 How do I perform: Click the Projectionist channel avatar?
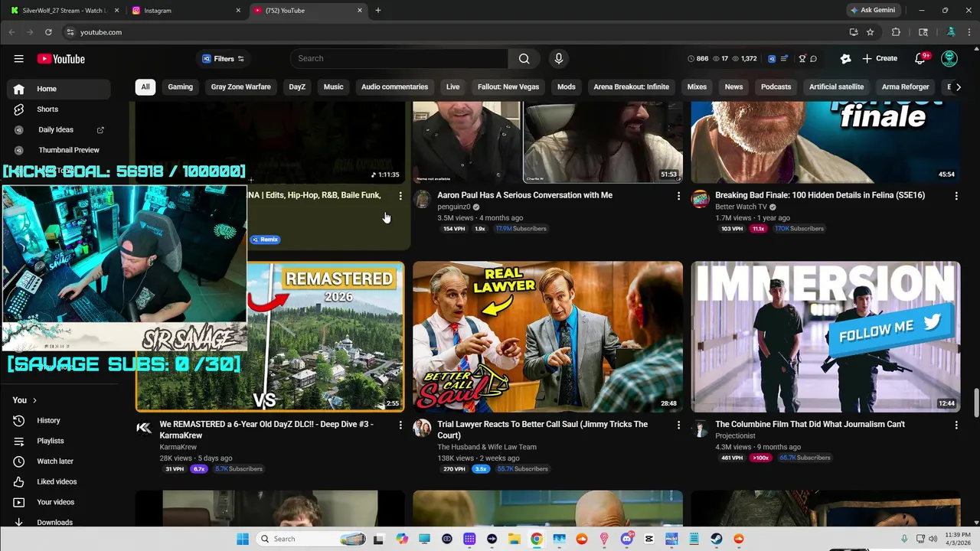[700, 429]
